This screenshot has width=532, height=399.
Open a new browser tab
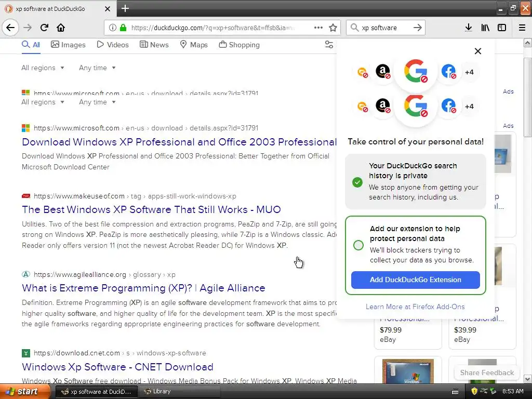[125, 8]
